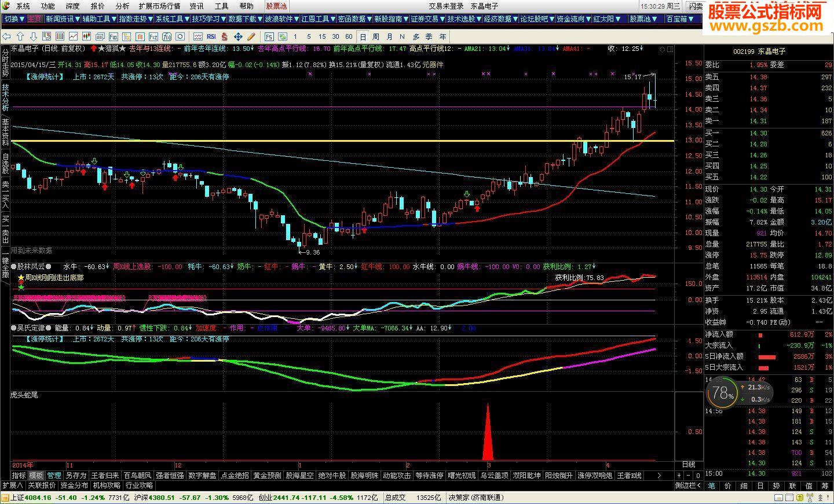Select the 15-minute period
The height and width of the screenshot is (504, 834).
[x=322, y=36]
